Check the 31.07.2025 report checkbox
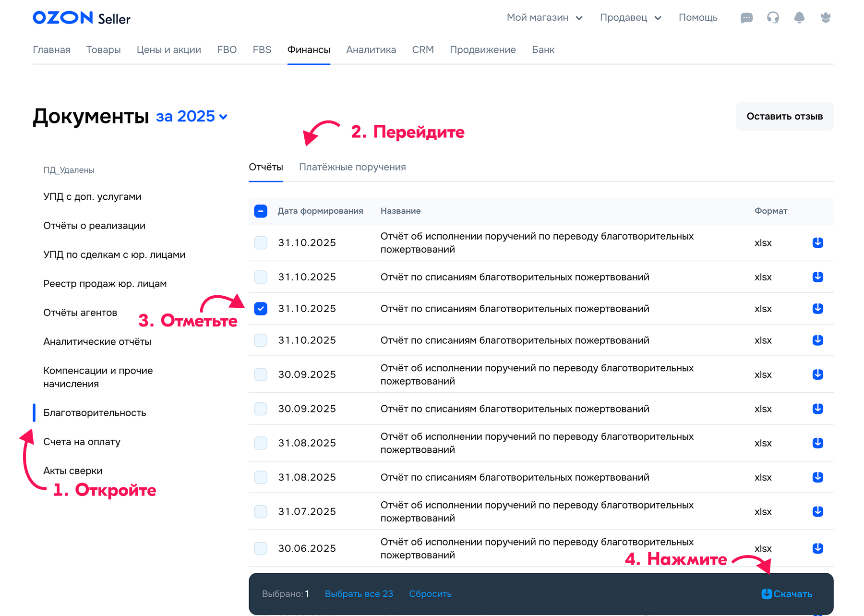 click(261, 511)
